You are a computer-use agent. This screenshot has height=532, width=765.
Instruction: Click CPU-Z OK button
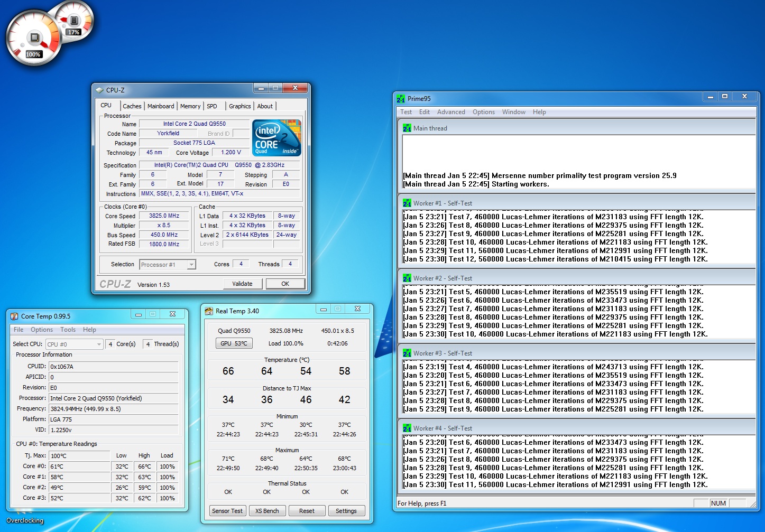point(285,284)
